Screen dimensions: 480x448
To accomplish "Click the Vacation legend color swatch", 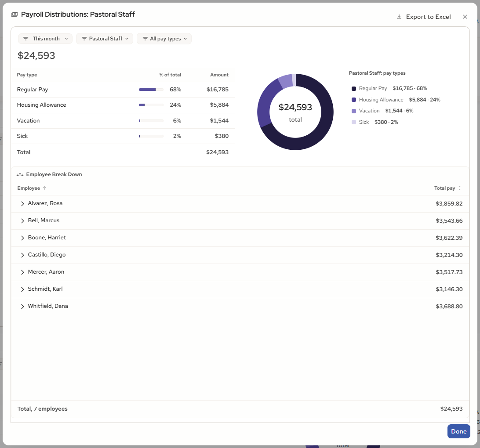I will [x=354, y=111].
